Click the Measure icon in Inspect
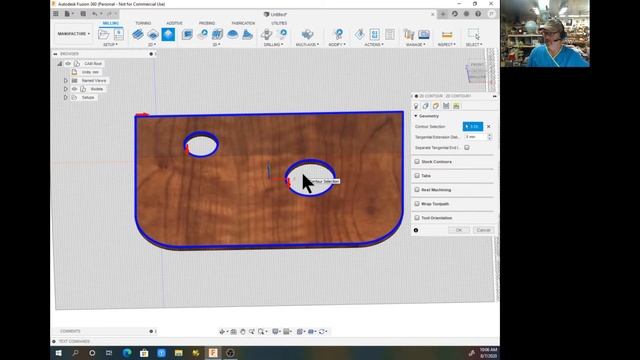640x360 pixels. pos(447,35)
